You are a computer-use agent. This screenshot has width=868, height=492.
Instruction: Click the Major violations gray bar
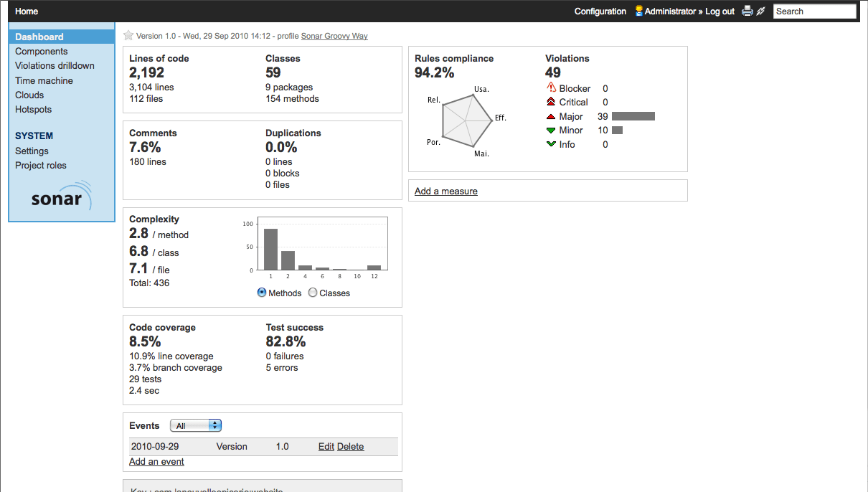633,116
